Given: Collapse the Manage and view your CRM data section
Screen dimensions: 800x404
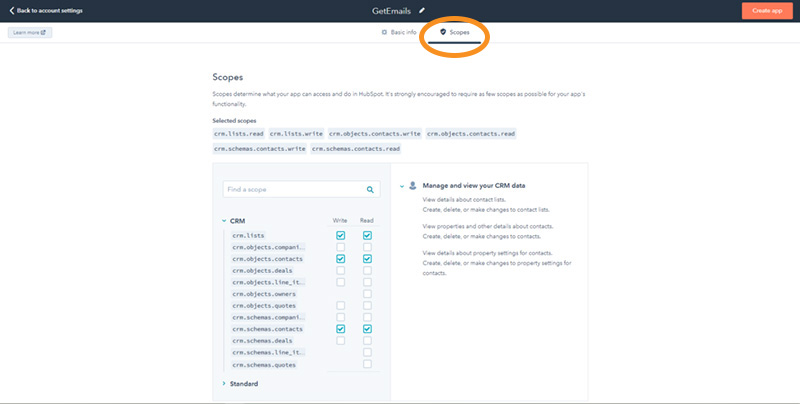Looking at the screenshot, I should (402, 186).
